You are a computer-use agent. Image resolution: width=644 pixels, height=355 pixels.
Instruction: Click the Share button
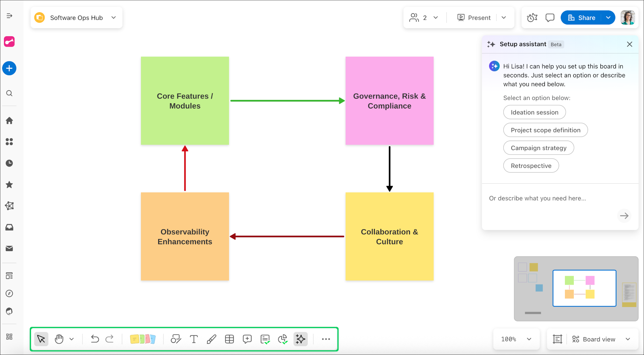pos(582,18)
